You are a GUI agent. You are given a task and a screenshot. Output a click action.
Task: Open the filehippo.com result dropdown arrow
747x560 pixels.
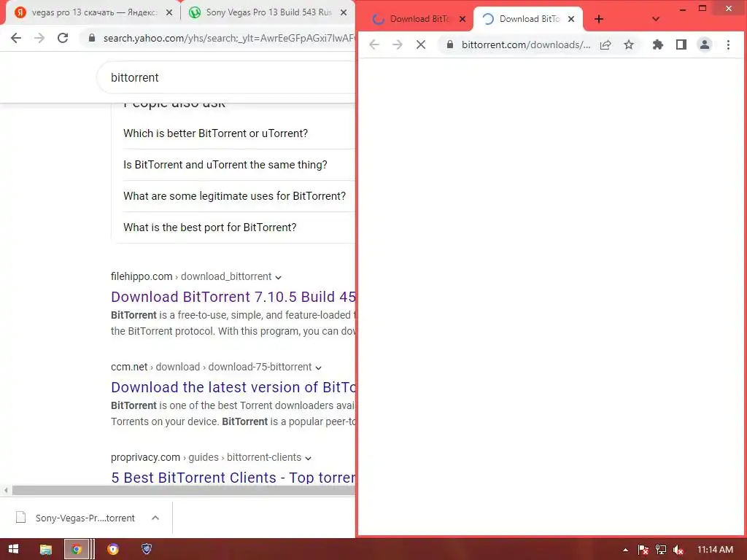pos(278,277)
